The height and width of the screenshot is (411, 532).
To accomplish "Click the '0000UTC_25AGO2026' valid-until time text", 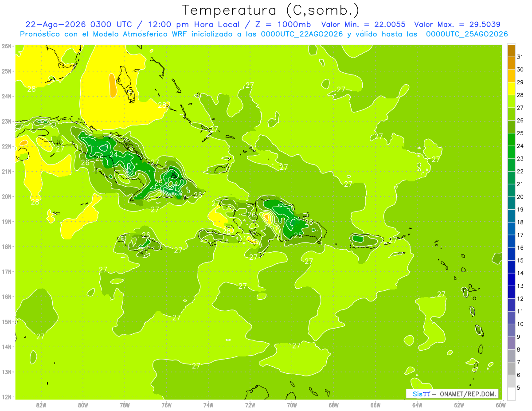I will 467,34.
